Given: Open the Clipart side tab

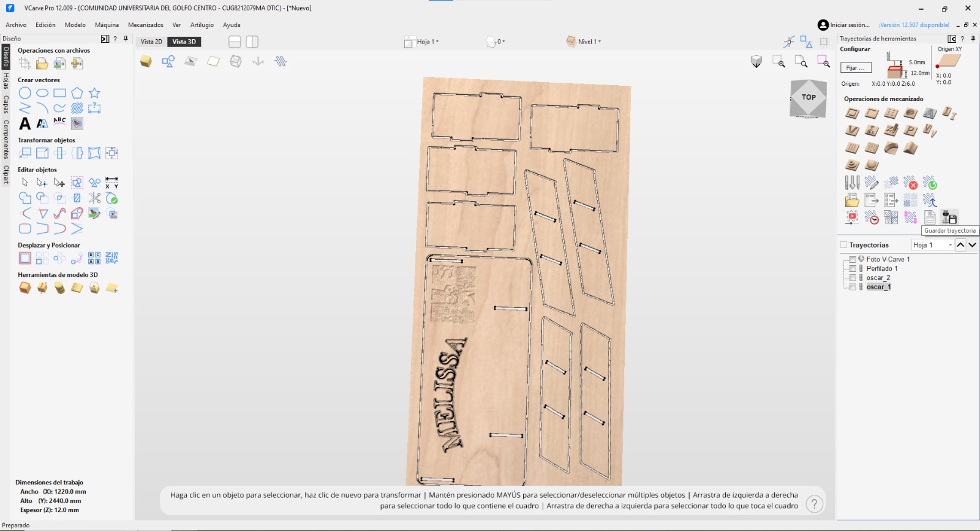Looking at the screenshot, I should coord(6,174).
